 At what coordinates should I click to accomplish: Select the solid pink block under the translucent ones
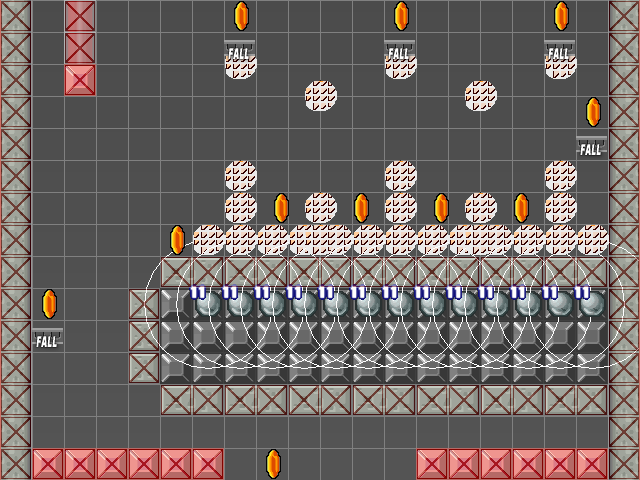(80, 80)
